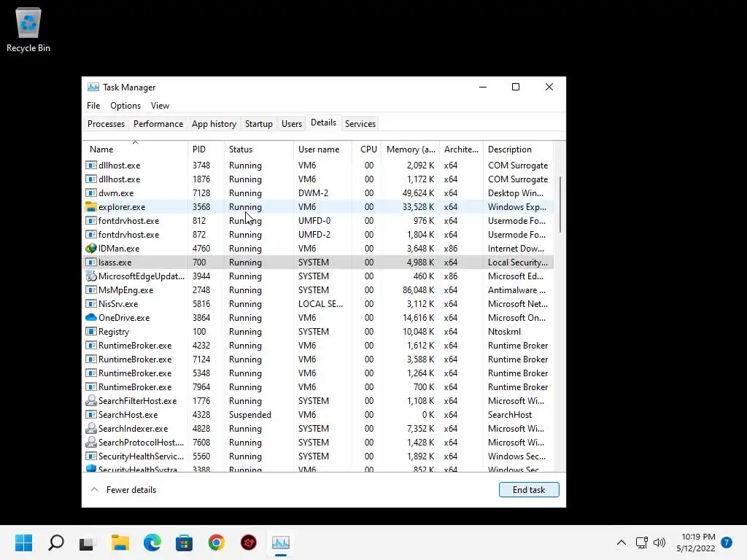
Task: Click the Suspended status of SearchHost.exe
Action: (x=249, y=414)
